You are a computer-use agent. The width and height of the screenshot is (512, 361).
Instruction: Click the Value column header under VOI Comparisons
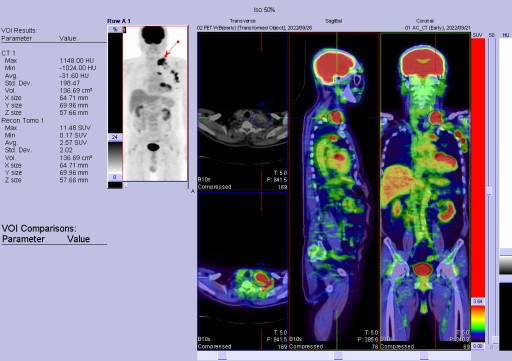78,239
